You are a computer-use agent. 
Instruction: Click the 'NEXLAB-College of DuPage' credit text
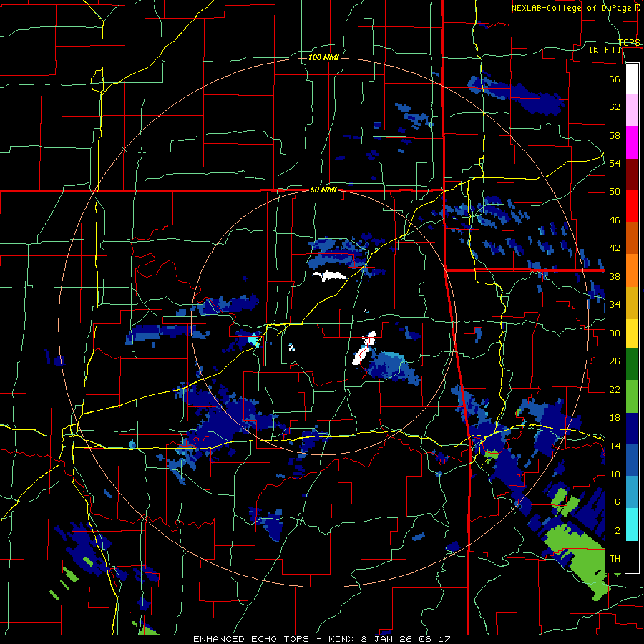pos(572,8)
